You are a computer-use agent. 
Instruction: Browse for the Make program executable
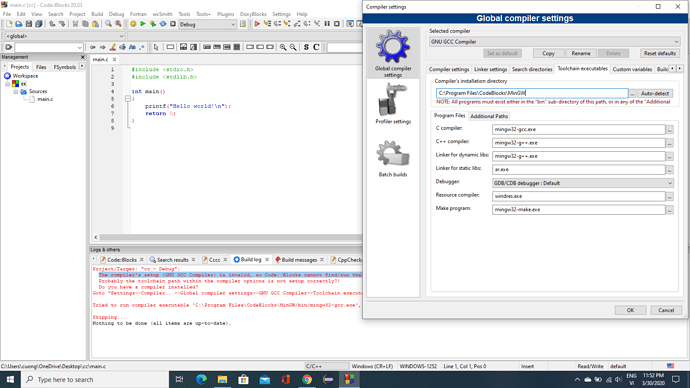tap(669, 210)
